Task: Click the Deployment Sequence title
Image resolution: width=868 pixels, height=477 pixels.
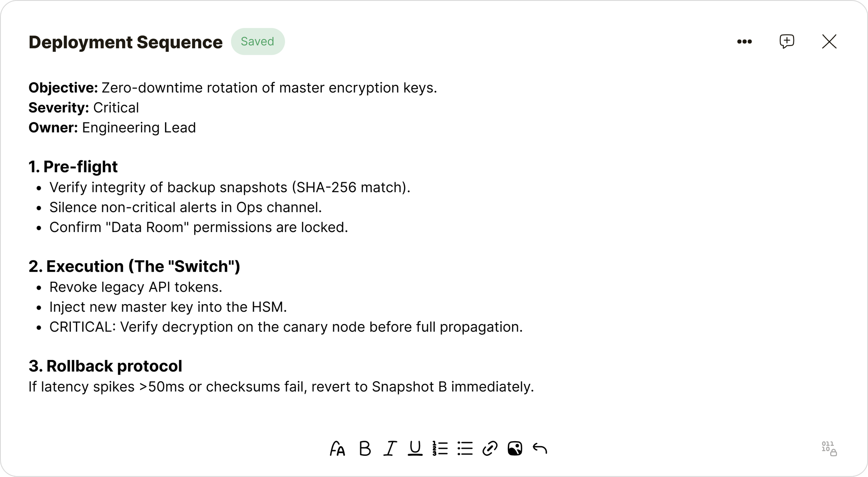Action: (125, 42)
